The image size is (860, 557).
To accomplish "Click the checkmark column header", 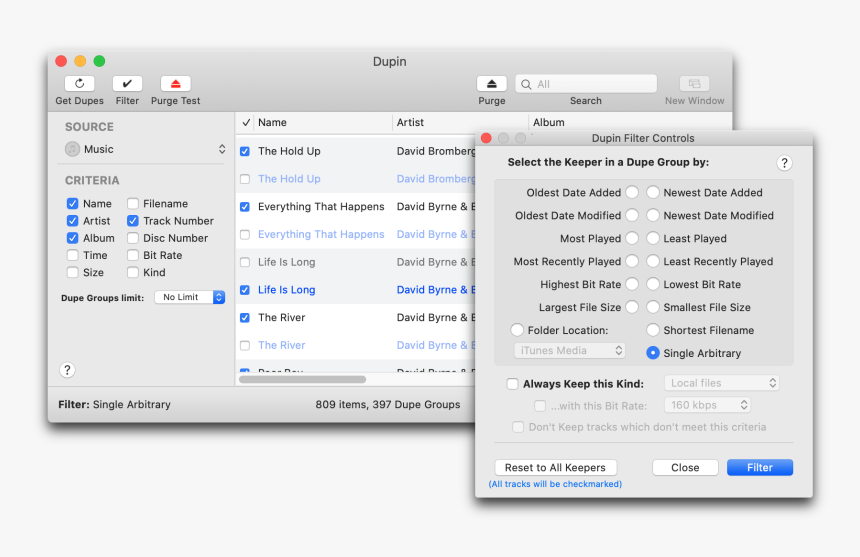I will coord(246,122).
